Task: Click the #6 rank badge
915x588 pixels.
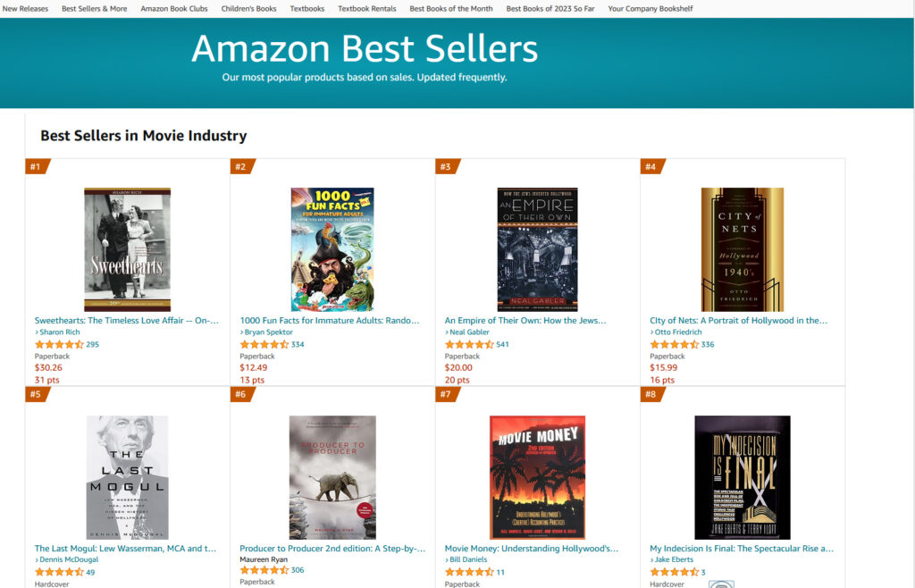Action: click(x=241, y=394)
